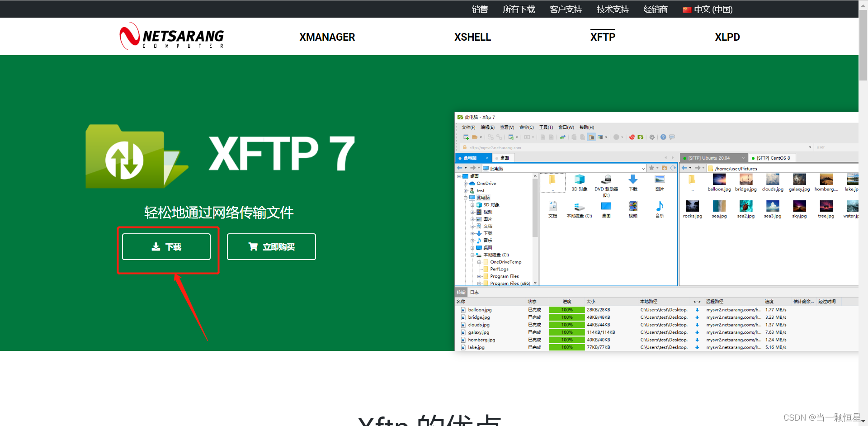Open the view layout dropdown arrow
Viewport: 868px width, 426px height.
coord(606,137)
